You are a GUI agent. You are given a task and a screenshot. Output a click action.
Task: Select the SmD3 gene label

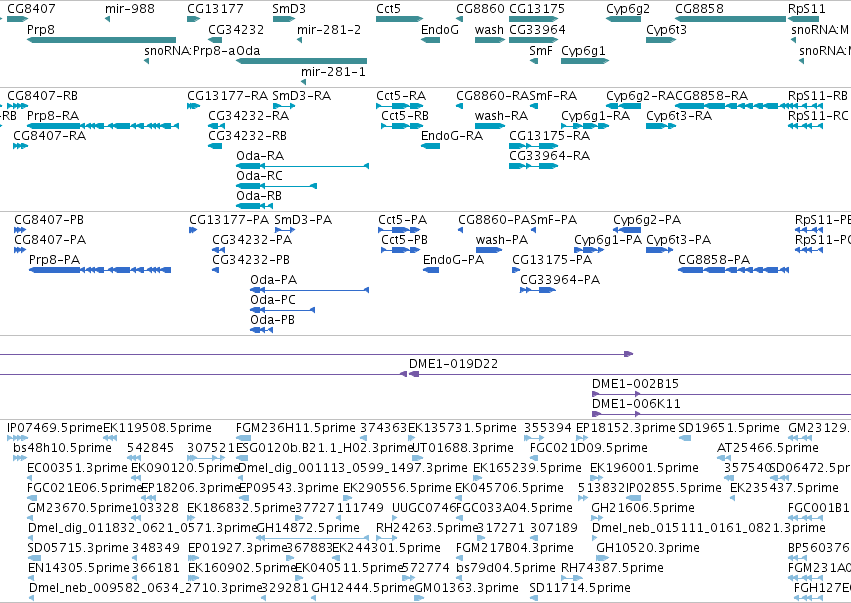289,9
